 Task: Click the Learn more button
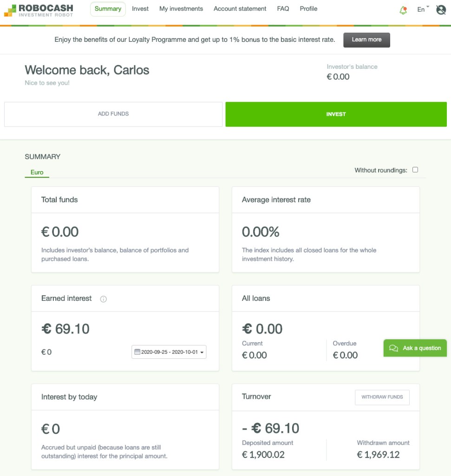pos(366,40)
